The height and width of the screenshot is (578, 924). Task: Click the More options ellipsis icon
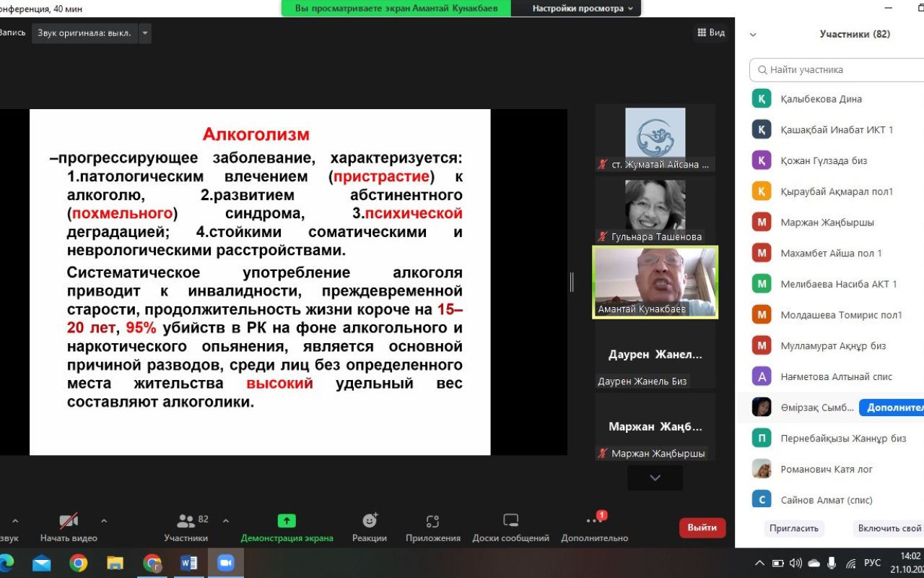[594, 521]
